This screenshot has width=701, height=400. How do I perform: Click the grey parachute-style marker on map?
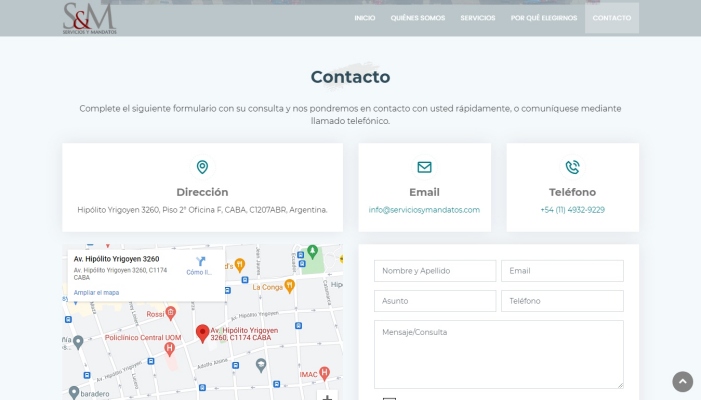pyautogui.click(x=261, y=365)
